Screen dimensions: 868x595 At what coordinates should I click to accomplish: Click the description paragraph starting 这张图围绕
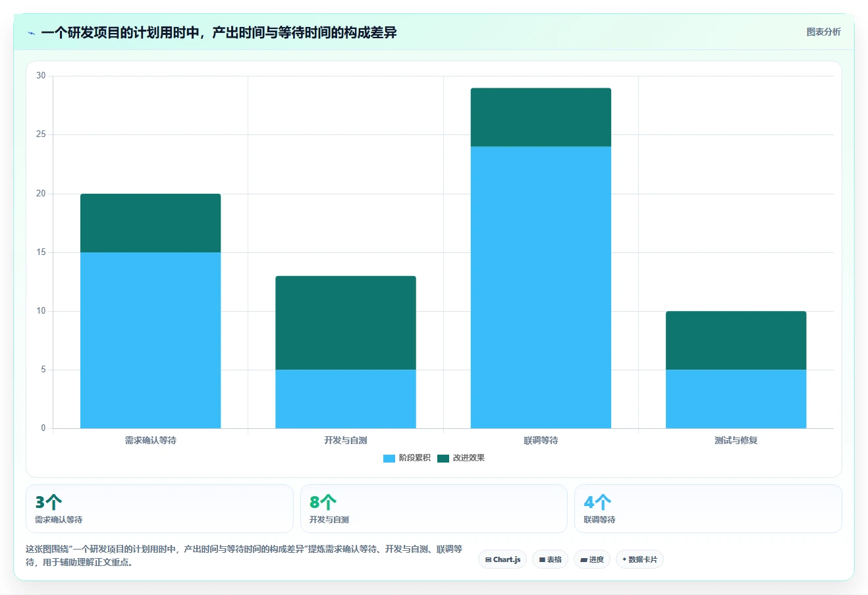244,555
